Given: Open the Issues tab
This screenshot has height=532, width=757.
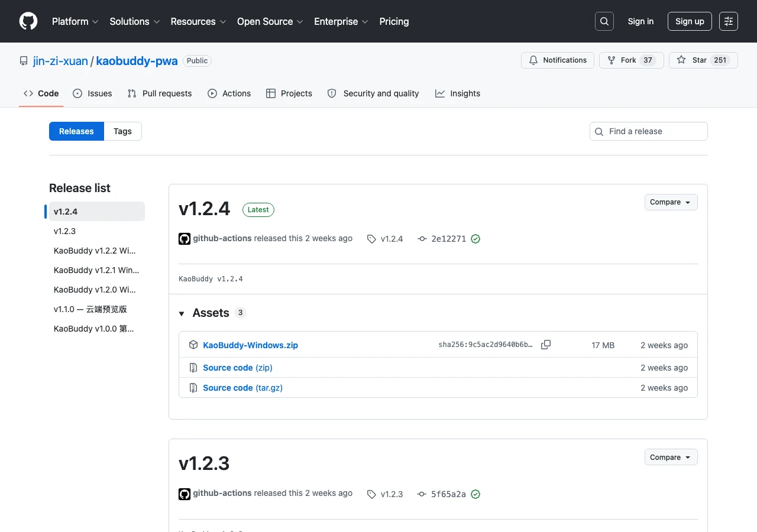Looking at the screenshot, I should (x=92, y=93).
